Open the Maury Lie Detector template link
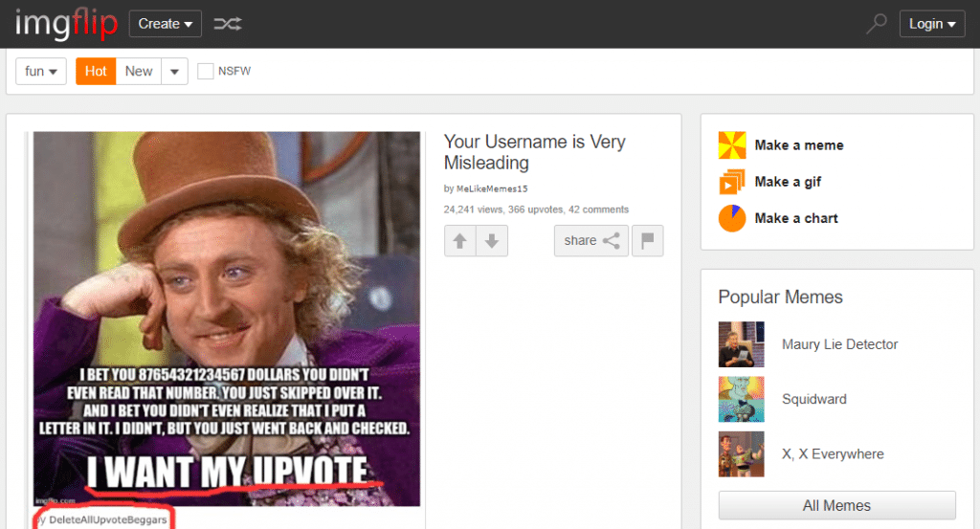 839,344
